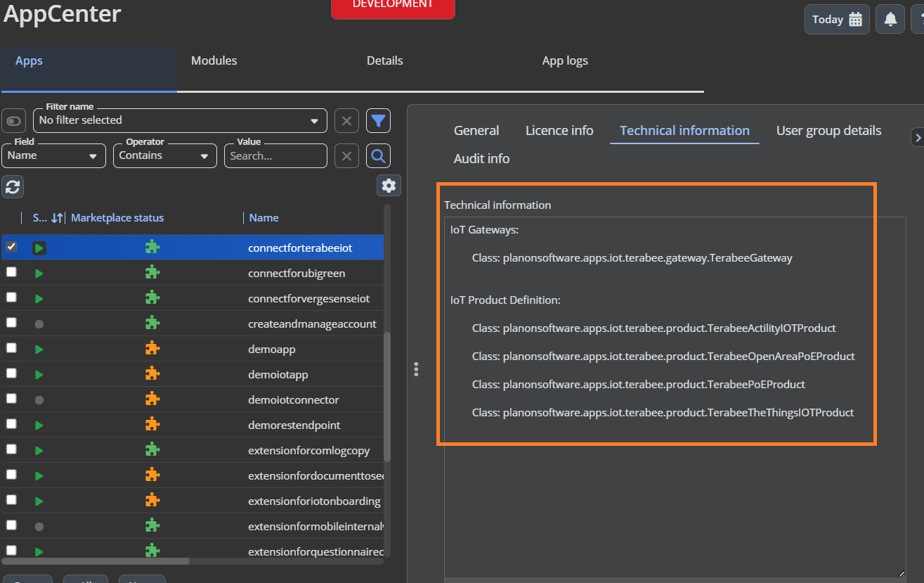The height and width of the screenshot is (583, 924).
Task: Click the orange puzzle icon for demoiotconnector
Action: tap(152, 399)
